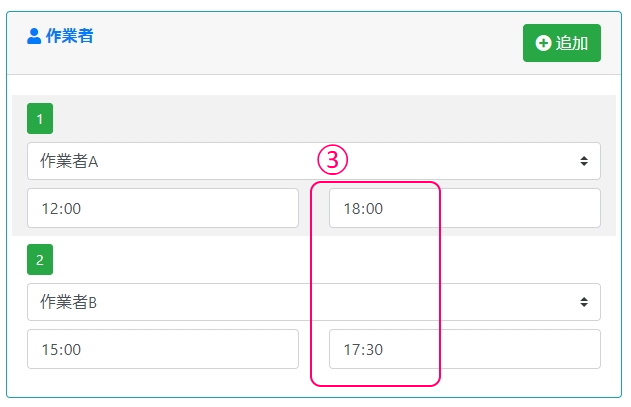Select the 作業者 panel header title

pyautogui.click(x=69, y=37)
